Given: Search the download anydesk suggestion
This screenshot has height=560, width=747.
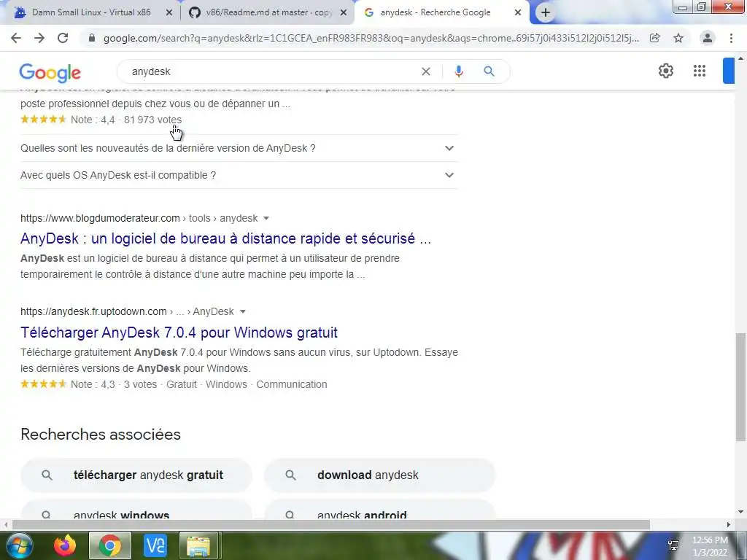Looking at the screenshot, I should (379, 475).
